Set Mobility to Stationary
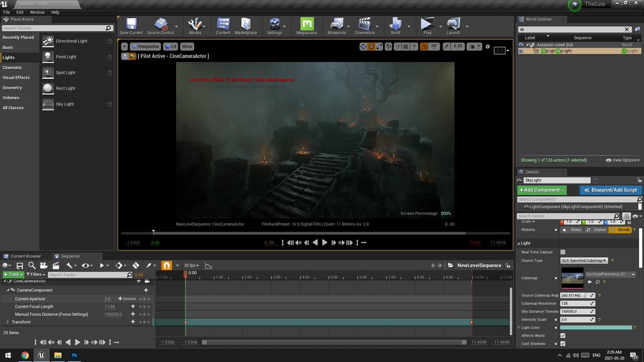 [x=596, y=230]
